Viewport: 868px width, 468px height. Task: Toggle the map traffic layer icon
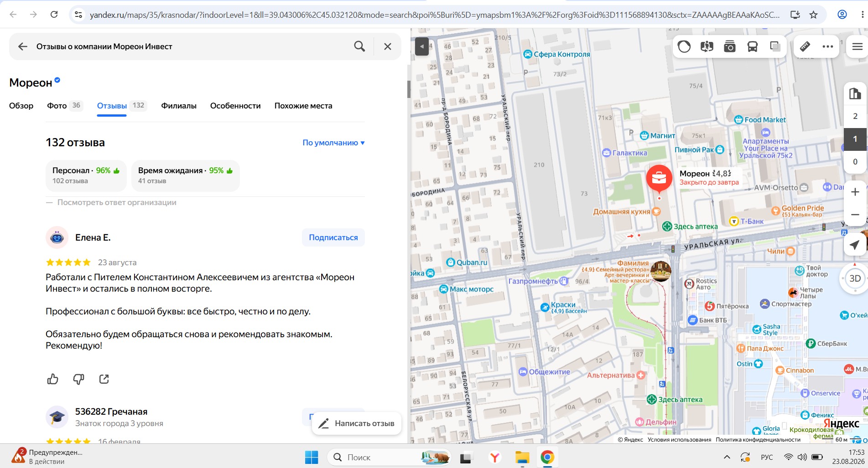click(684, 46)
